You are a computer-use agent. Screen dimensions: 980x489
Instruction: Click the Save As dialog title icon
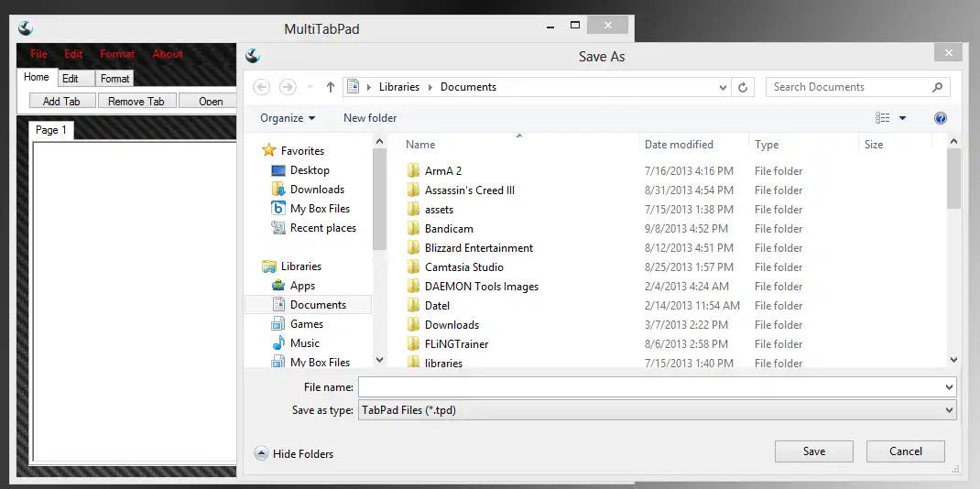tap(253, 56)
